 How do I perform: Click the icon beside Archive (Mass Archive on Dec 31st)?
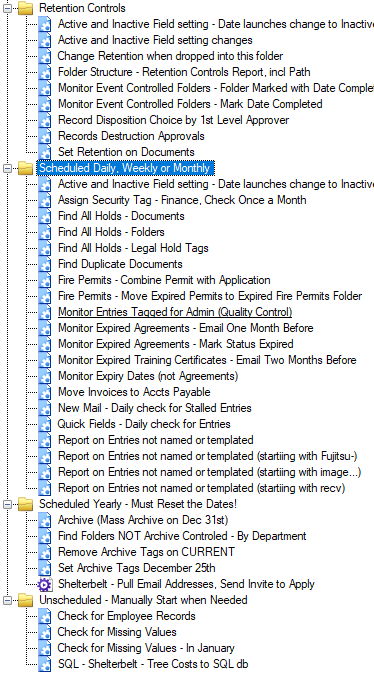click(x=45, y=521)
